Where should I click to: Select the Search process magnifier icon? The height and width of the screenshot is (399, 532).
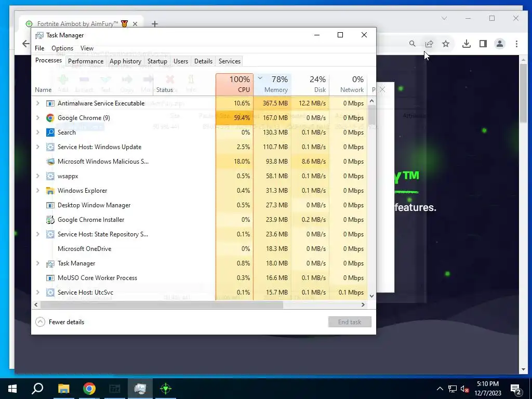pyautogui.click(x=50, y=132)
